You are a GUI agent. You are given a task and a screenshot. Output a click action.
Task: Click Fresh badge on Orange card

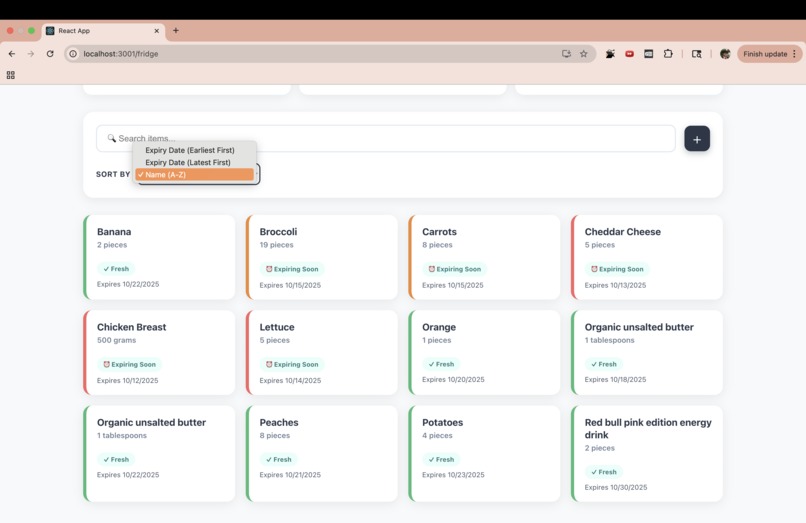click(442, 364)
